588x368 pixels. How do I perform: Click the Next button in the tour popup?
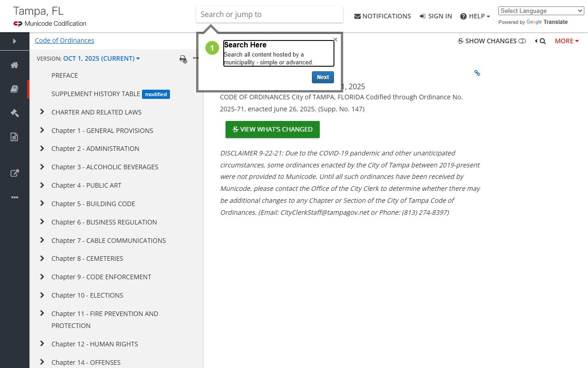(322, 77)
